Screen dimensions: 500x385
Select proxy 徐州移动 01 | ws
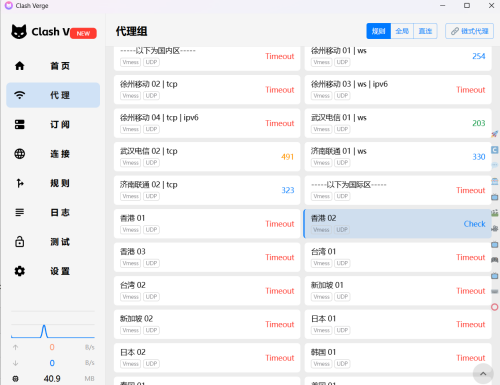click(398, 58)
